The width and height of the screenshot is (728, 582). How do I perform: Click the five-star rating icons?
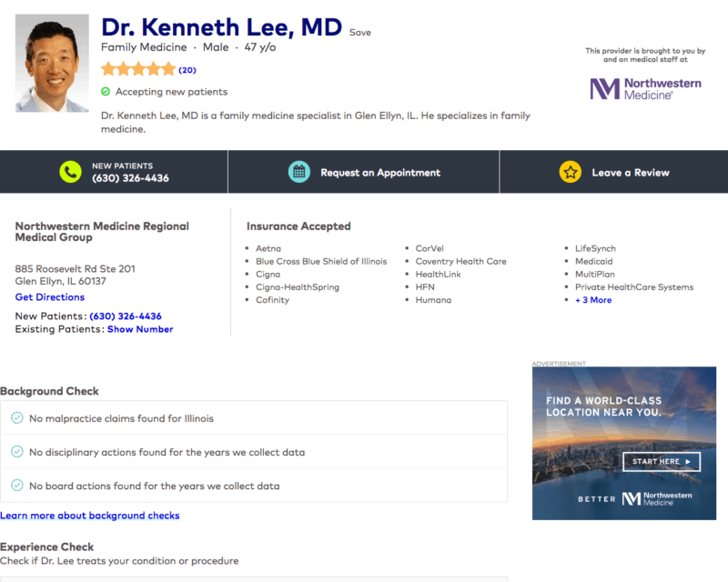(x=138, y=70)
